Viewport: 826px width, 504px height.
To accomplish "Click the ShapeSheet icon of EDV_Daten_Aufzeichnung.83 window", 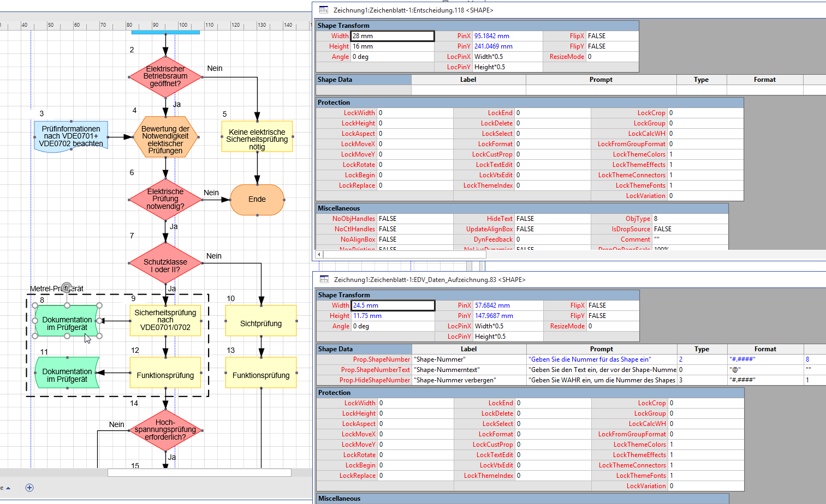I will click(x=324, y=279).
